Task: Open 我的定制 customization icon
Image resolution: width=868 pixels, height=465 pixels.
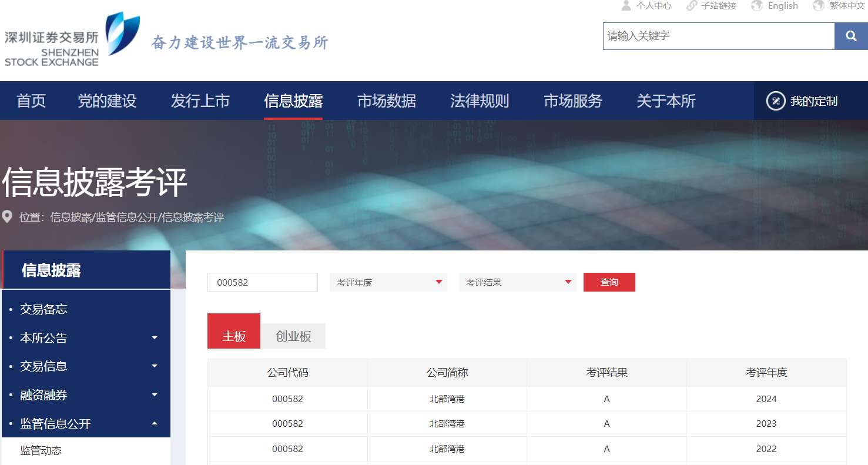Action: pyautogui.click(x=776, y=101)
